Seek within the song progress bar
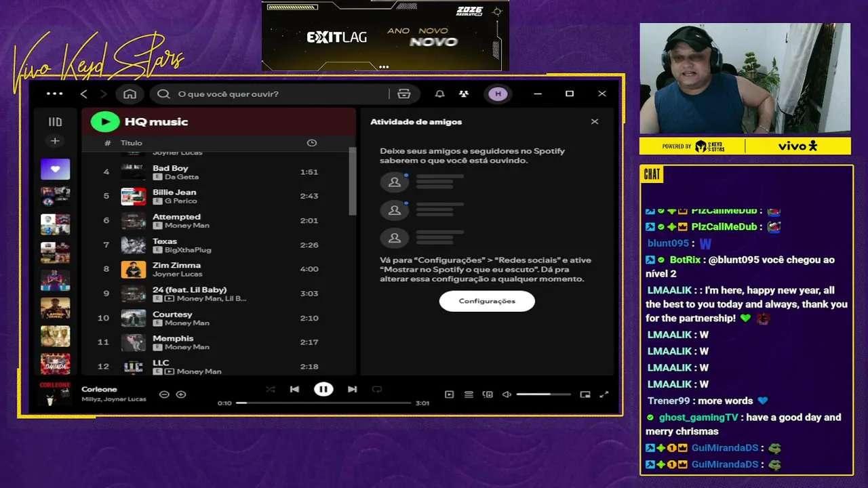Screen dimensions: 868x488 tap(323, 403)
